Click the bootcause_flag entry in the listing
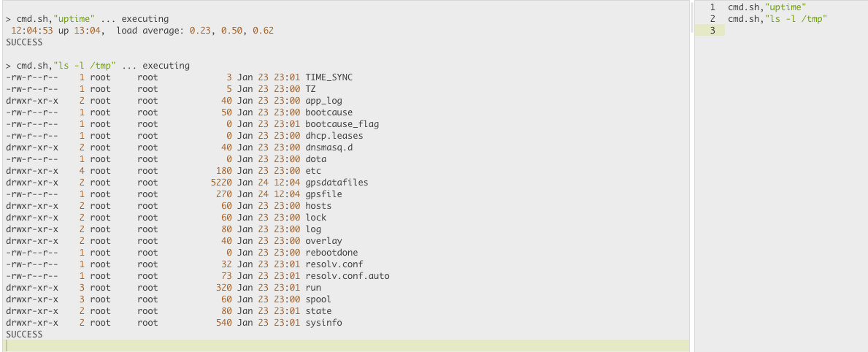Image resolution: width=868 pixels, height=352 pixels. pos(342,124)
